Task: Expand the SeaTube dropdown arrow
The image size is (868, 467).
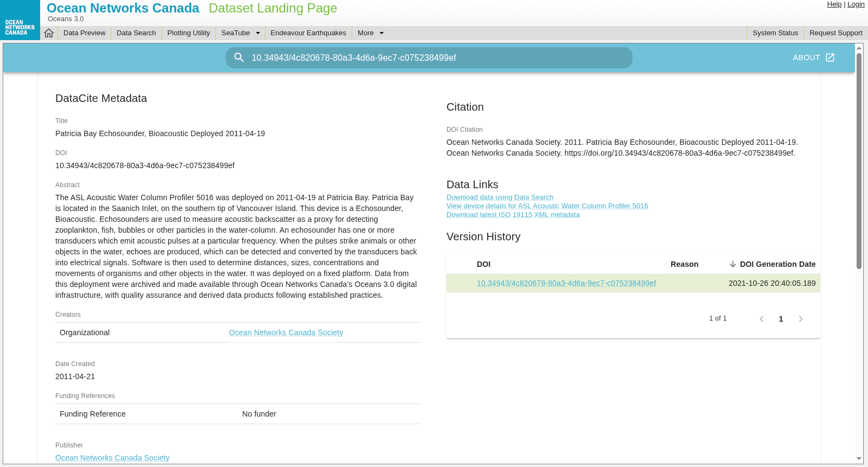Action: [x=258, y=33]
